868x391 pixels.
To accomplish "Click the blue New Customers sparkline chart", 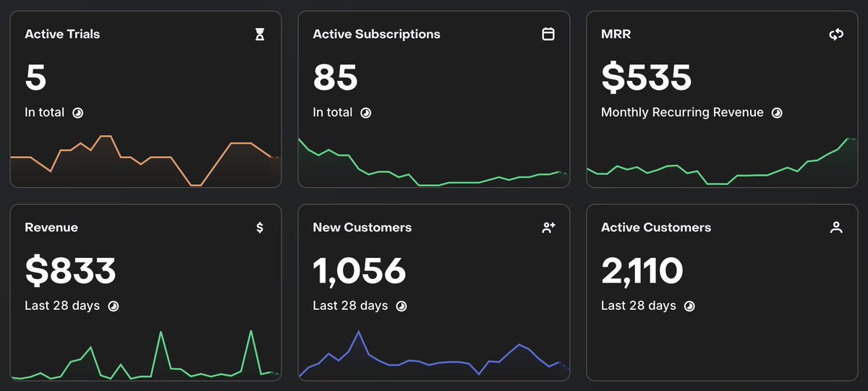I will (434, 355).
